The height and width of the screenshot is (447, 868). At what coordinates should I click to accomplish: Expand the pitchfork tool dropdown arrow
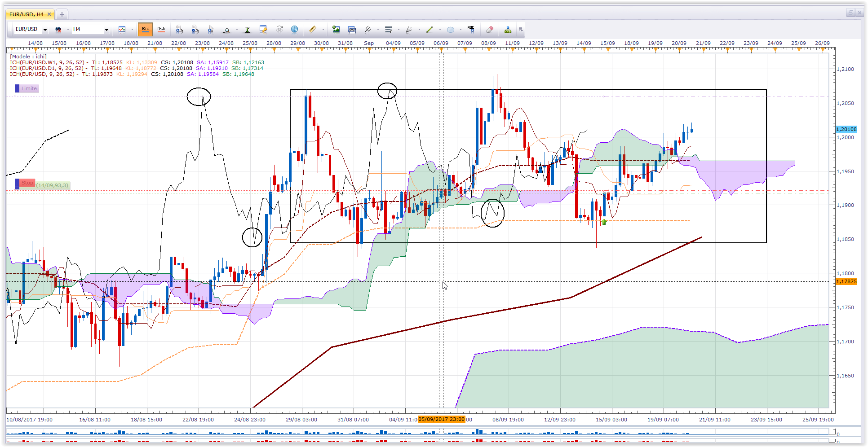(378, 30)
